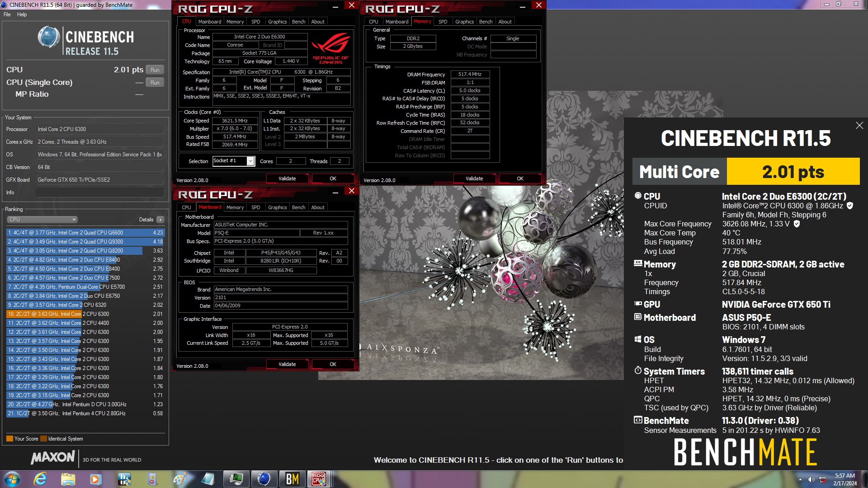Open Windows Explorer folder taskbar icon

tap(68, 479)
